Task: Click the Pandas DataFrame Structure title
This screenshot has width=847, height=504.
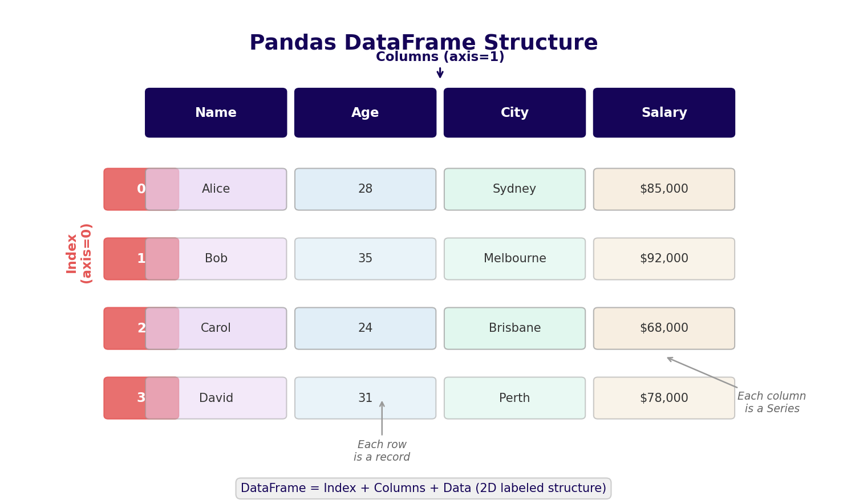Action: click(x=423, y=43)
